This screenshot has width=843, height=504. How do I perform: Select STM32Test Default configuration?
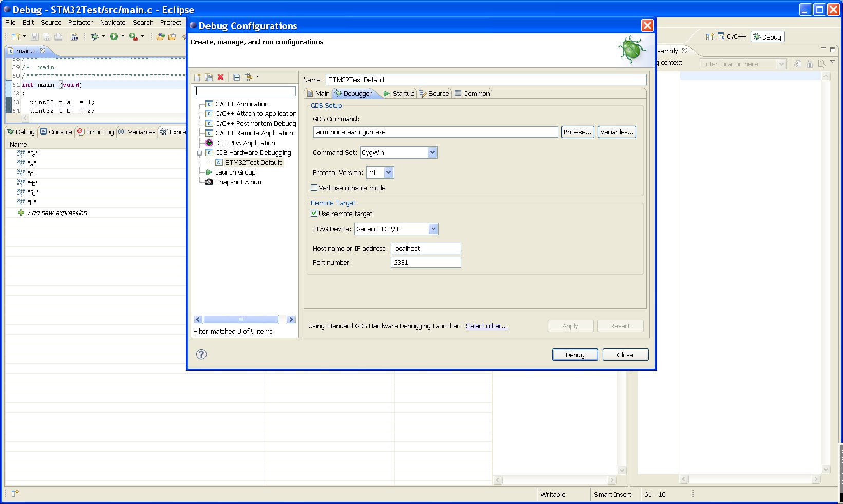tap(253, 162)
